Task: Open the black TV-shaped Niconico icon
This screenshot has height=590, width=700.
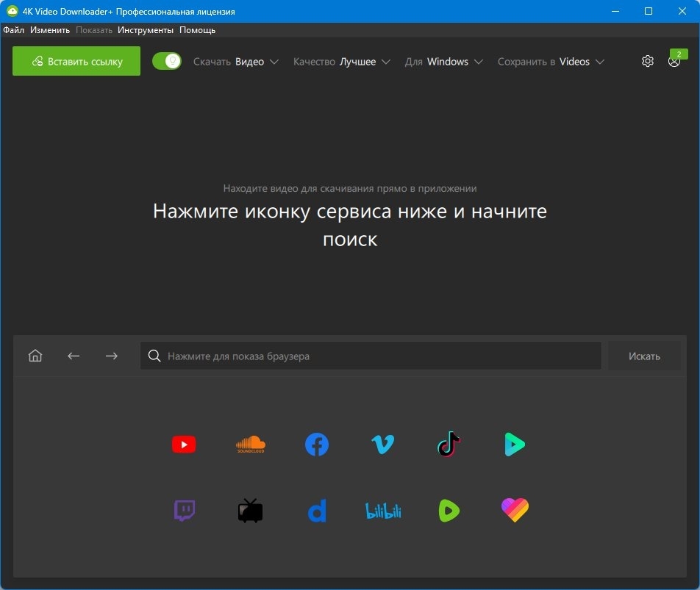Action: [x=251, y=511]
